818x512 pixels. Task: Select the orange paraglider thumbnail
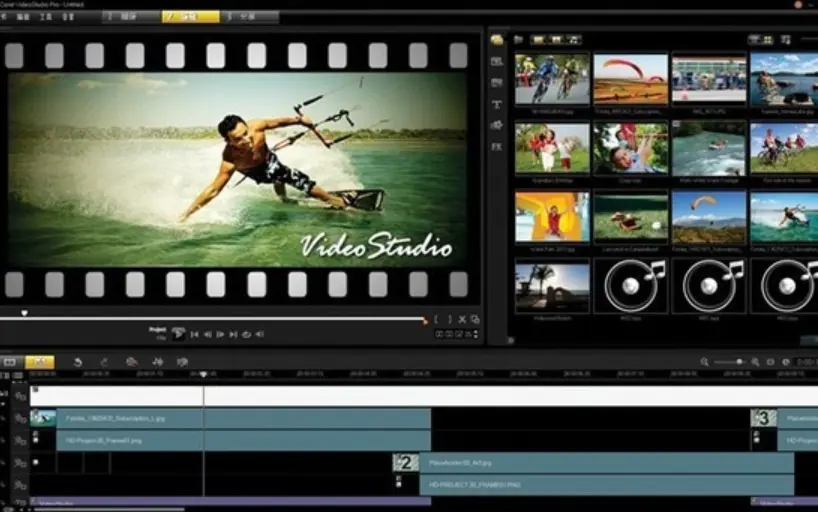630,79
